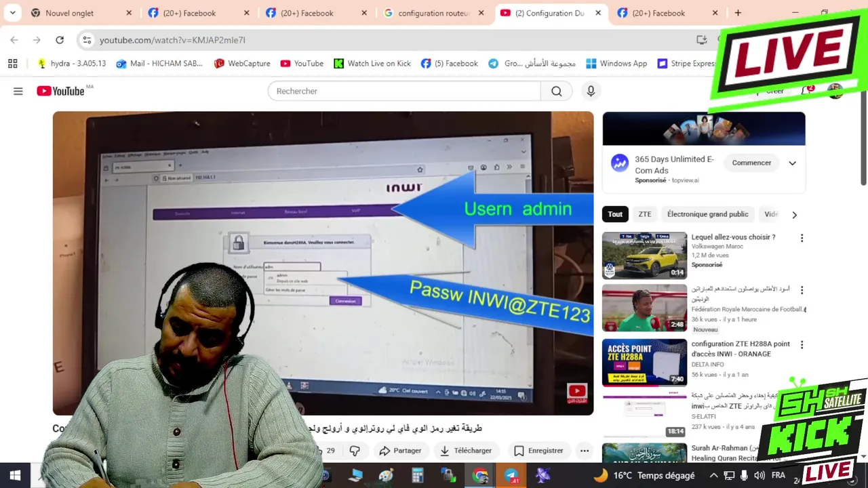Open Fédération Royale football video thumbnail
Viewport: 868px width, 488px height.
(x=644, y=308)
